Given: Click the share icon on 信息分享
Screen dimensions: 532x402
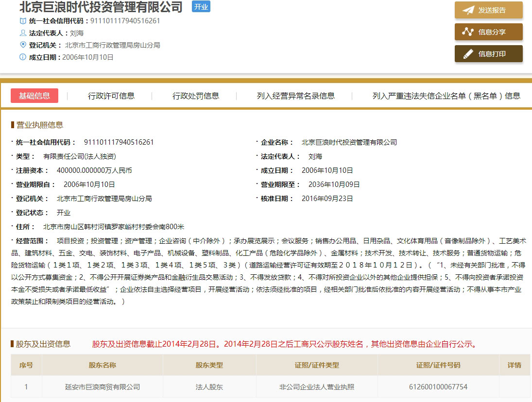Looking at the screenshot, I should [x=468, y=32].
